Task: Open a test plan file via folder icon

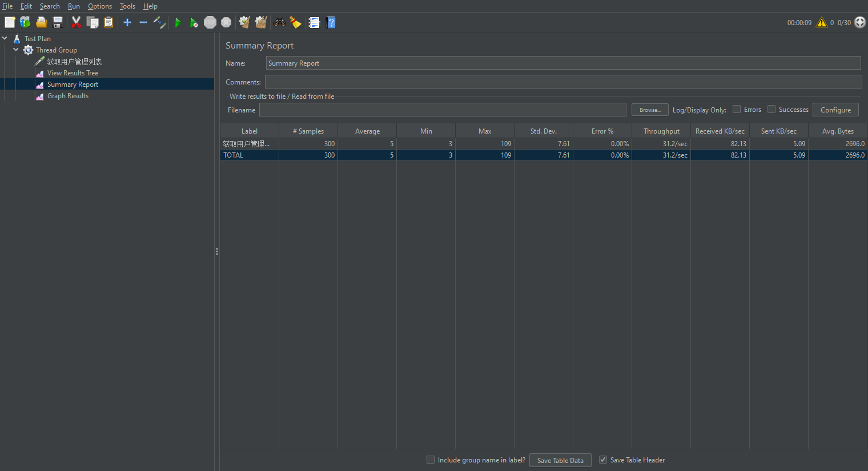Action: pos(42,22)
